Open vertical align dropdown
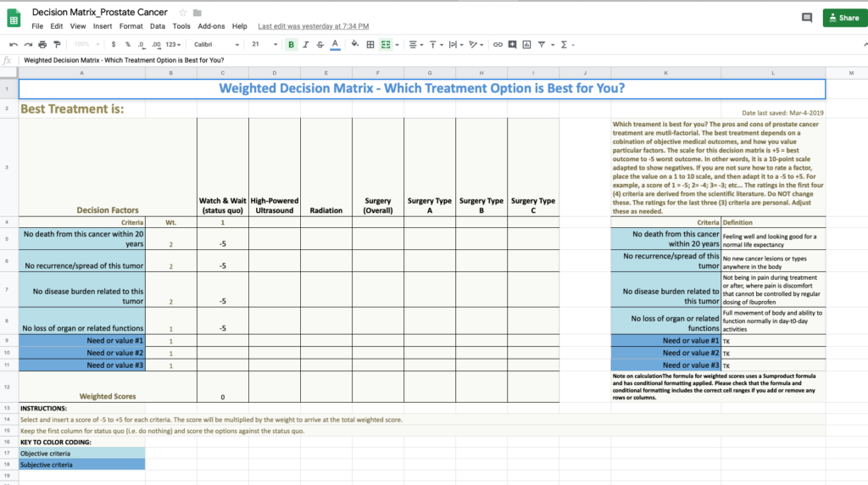The image size is (868, 485). point(437,45)
